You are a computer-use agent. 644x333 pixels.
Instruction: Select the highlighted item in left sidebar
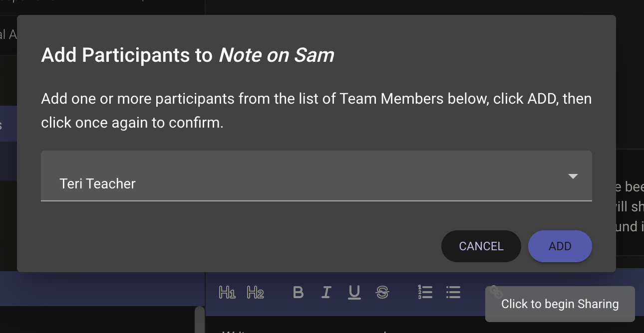pyautogui.click(x=8, y=125)
